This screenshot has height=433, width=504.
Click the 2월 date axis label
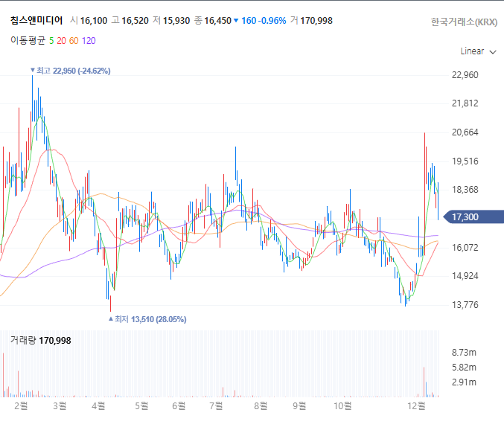(x=21, y=405)
